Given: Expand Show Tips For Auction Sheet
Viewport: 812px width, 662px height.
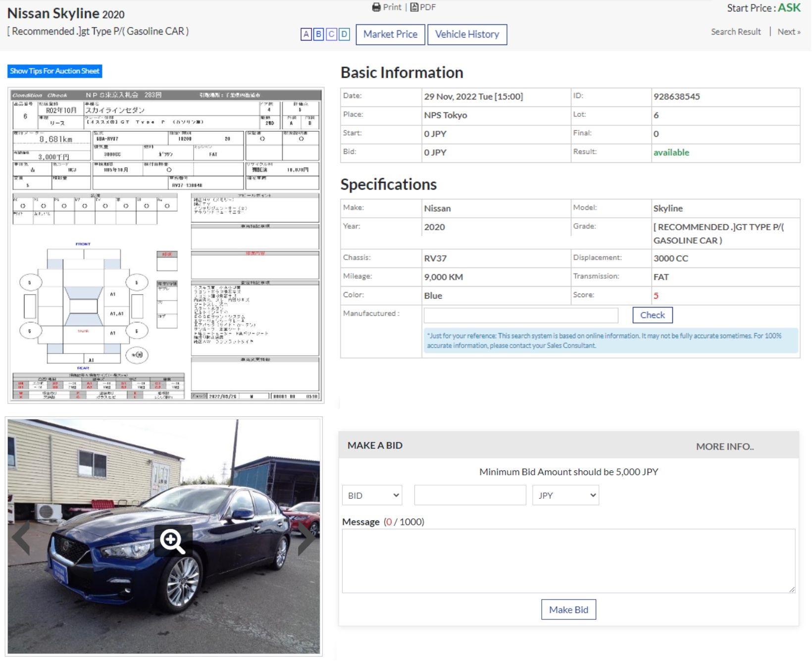Looking at the screenshot, I should pyautogui.click(x=54, y=71).
